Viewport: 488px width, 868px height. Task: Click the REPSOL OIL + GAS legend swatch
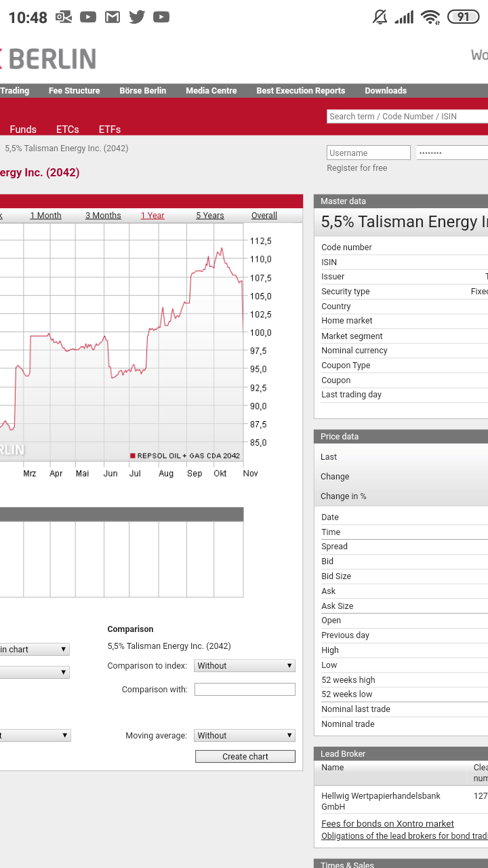click(x=133, y=456)
